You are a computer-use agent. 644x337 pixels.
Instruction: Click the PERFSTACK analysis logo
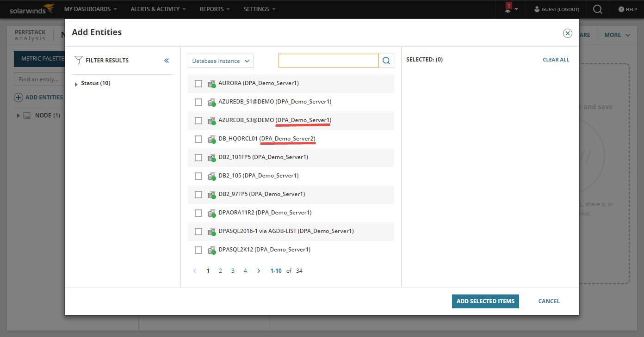(30, 35)
